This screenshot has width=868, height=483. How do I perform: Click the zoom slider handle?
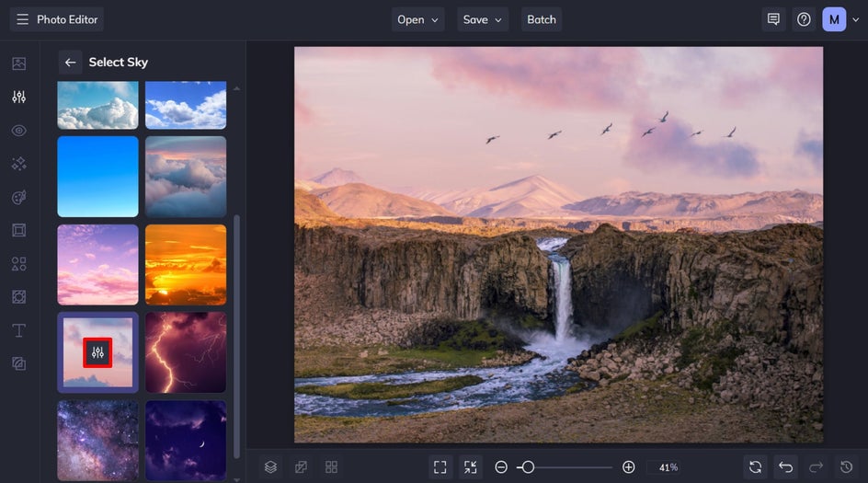(x=528, y=467)
